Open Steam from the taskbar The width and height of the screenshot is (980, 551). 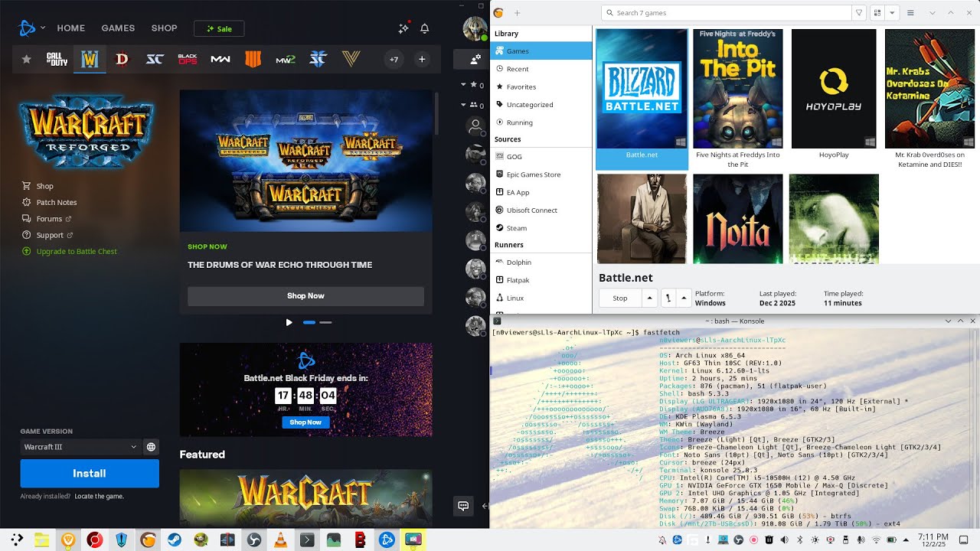(x=174, y=540)
